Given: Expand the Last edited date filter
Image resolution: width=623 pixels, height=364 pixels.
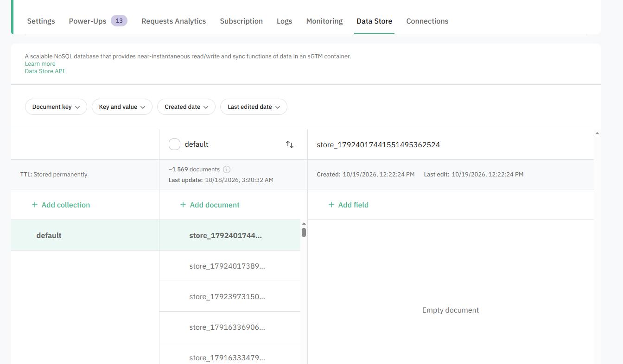Looking at the screenshot, I should pyautogui.click(x=254, y=107).
